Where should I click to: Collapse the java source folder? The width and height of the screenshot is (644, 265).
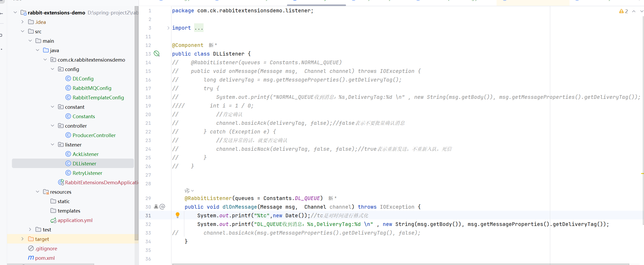(x=38, y=50)
